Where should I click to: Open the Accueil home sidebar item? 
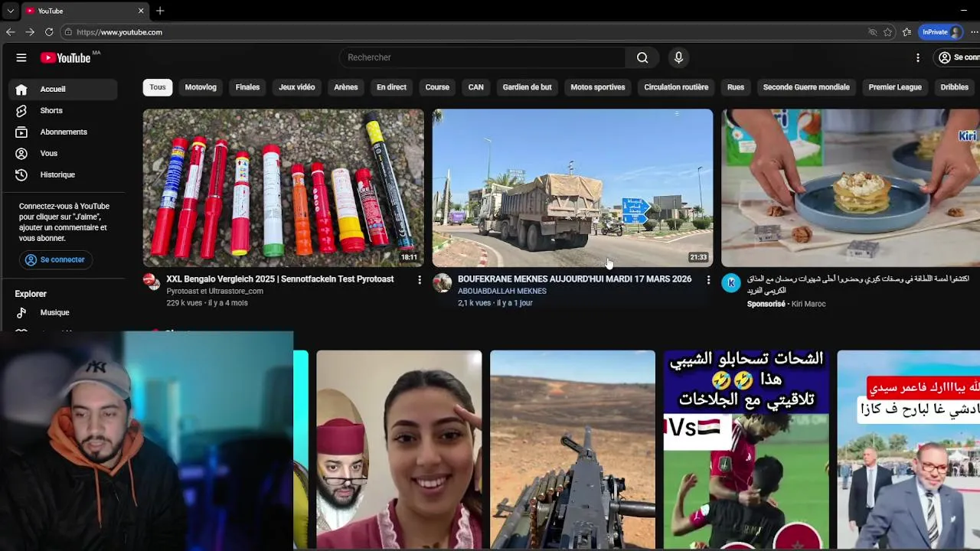coord(64,89)
